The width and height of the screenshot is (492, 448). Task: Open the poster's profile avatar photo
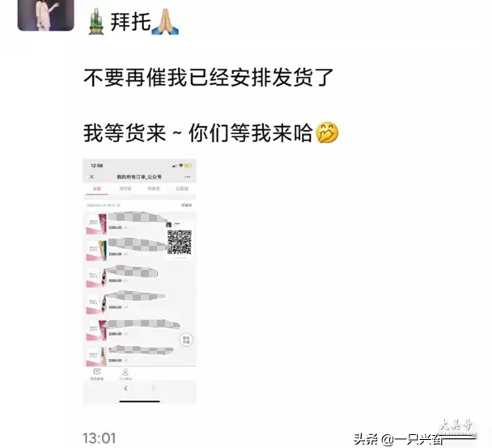coord(46,15)
